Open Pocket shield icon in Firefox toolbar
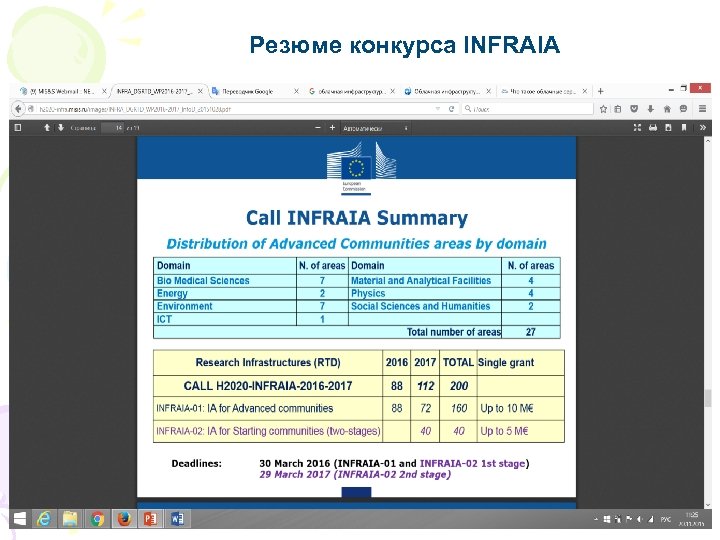The width and height of the screenshot is (720, 540). [x=634, y=109]
